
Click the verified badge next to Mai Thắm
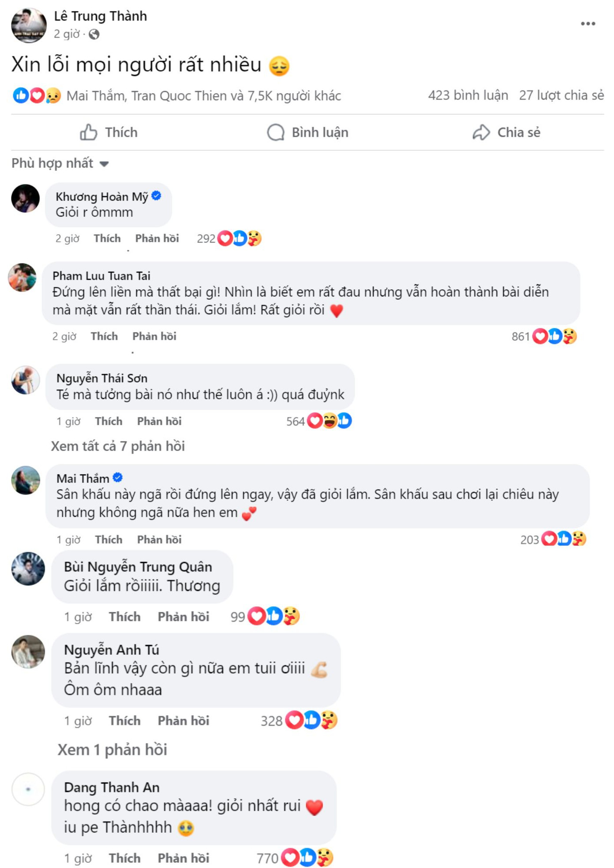[x=118, y=477]
